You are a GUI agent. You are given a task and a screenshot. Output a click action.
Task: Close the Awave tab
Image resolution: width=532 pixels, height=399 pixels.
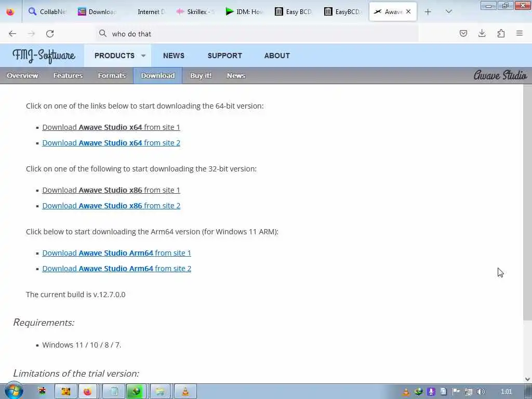[x=408, y=11]
